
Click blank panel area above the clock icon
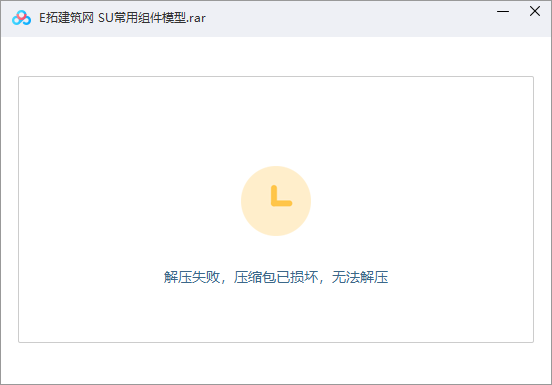[276, 120]
